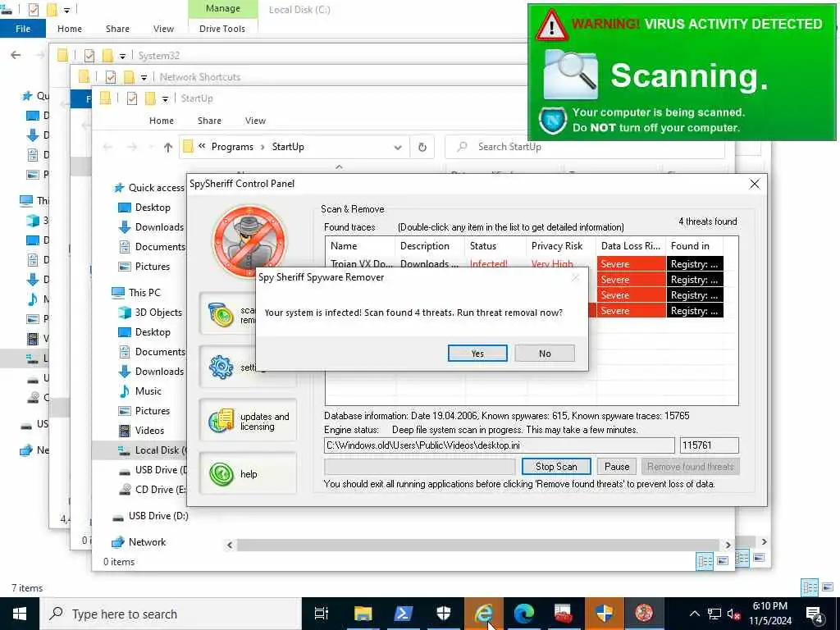This screenshot has height=630, width=840.
Task: Click the horizontal scrollbar in StartUp window
Action: [x=478, y=545]
